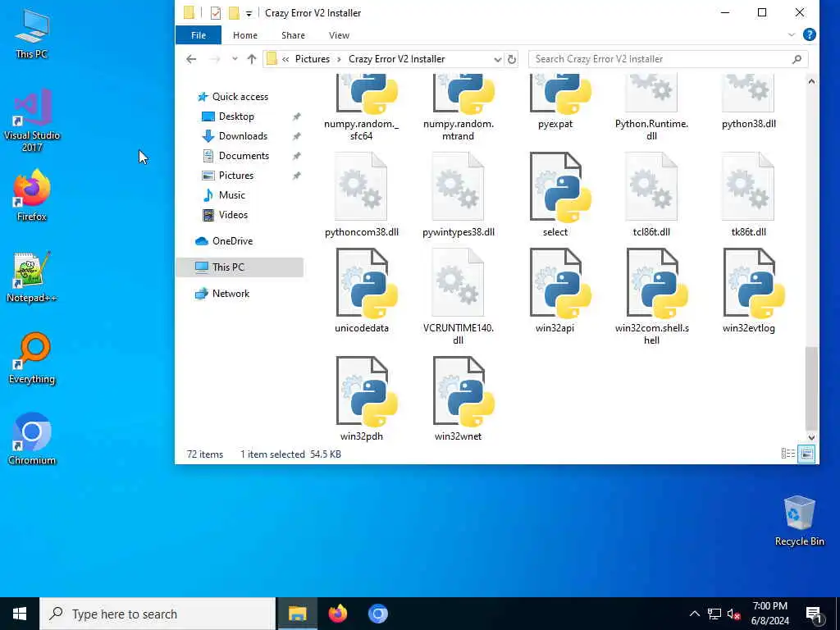Open the Windows Start button

20,614
